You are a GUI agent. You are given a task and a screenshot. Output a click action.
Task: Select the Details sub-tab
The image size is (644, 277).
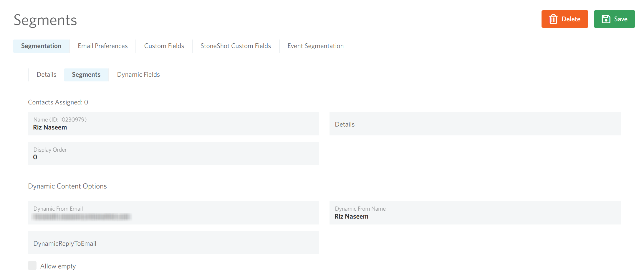click(x=47, y=75)
